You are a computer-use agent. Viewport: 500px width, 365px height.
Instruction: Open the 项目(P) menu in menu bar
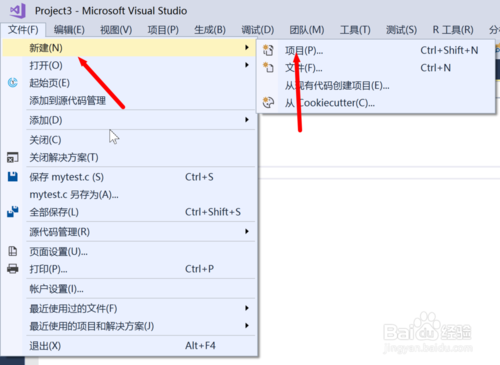click(163, 30)
